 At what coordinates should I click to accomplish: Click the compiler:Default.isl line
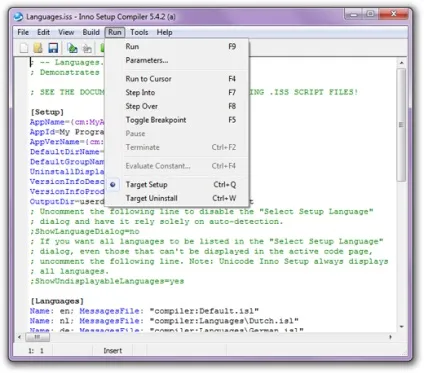[144, 311]
